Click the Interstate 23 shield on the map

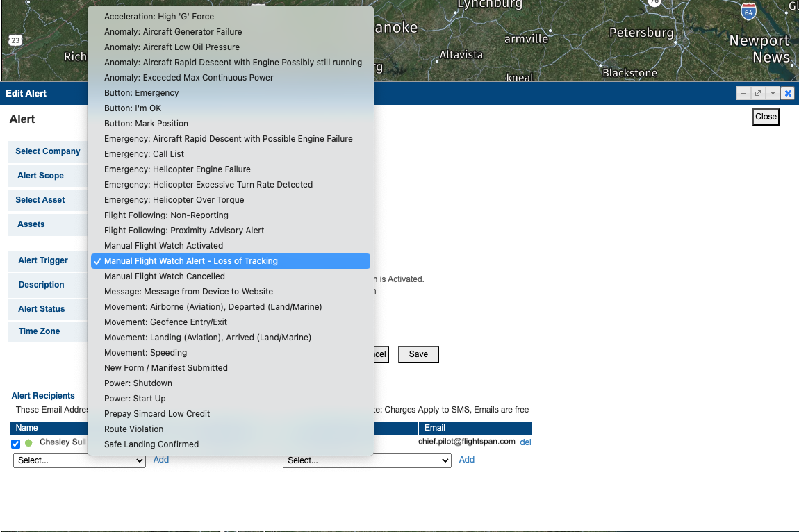click(x=15, y=41)
